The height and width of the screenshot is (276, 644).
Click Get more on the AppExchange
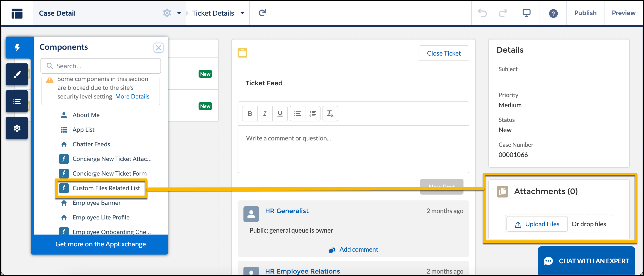101,244
